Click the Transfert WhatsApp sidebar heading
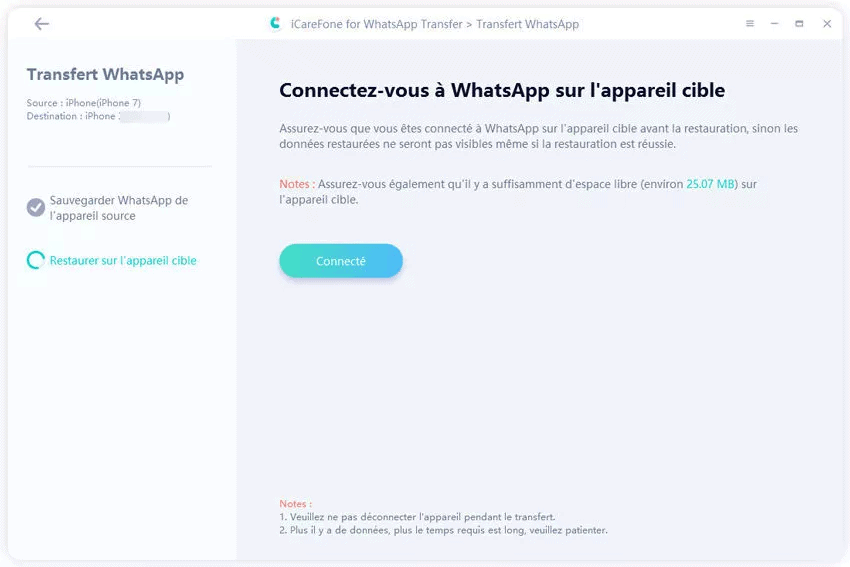This screenshot has width=850, height=567. coord(105,74)
